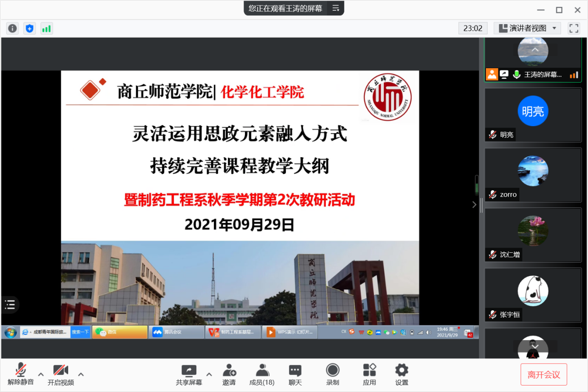This screenshot has width=588, height=392.
Task: Open the meeting info icon
Action: pyautogui.click(x=13, y=28)
